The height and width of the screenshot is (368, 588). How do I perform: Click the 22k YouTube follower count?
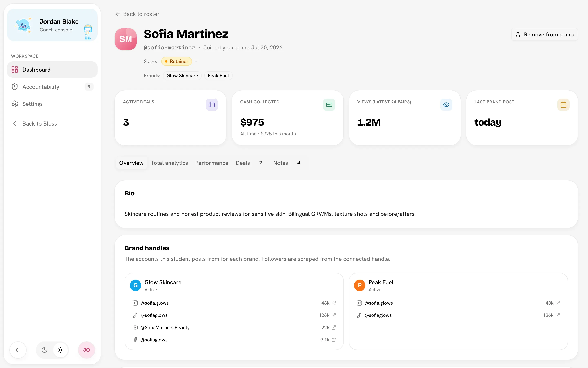pyautogui.click(x=325, y=328)
